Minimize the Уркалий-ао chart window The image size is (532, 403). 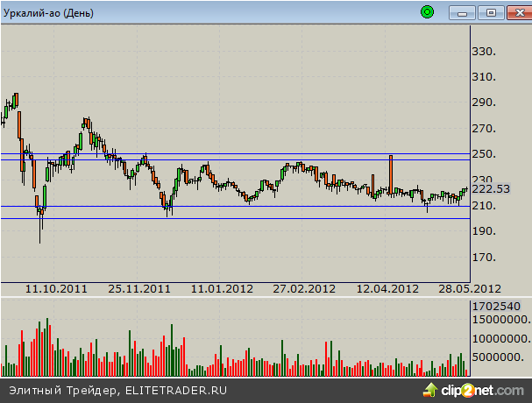coord(463,12)
